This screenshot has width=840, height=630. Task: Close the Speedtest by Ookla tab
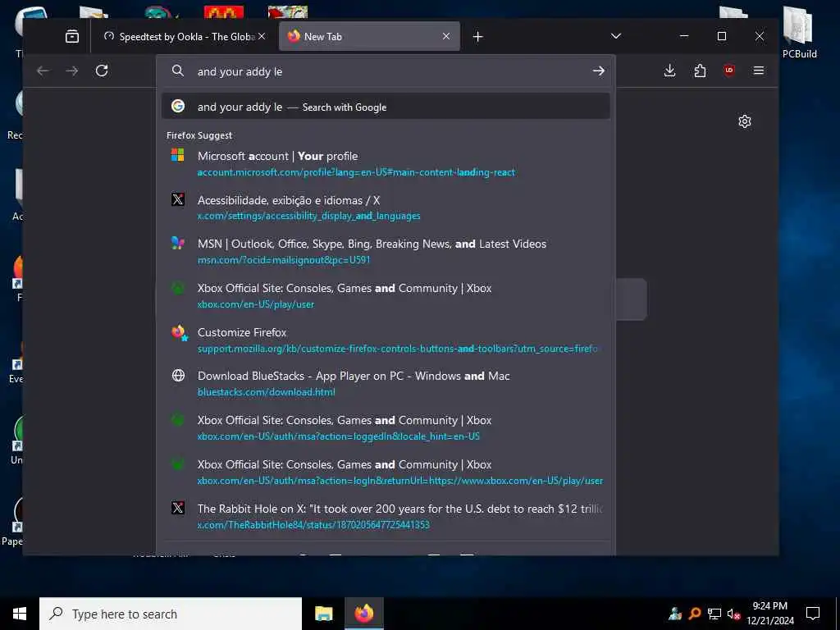pyautogui.click(x=262, y=36)
